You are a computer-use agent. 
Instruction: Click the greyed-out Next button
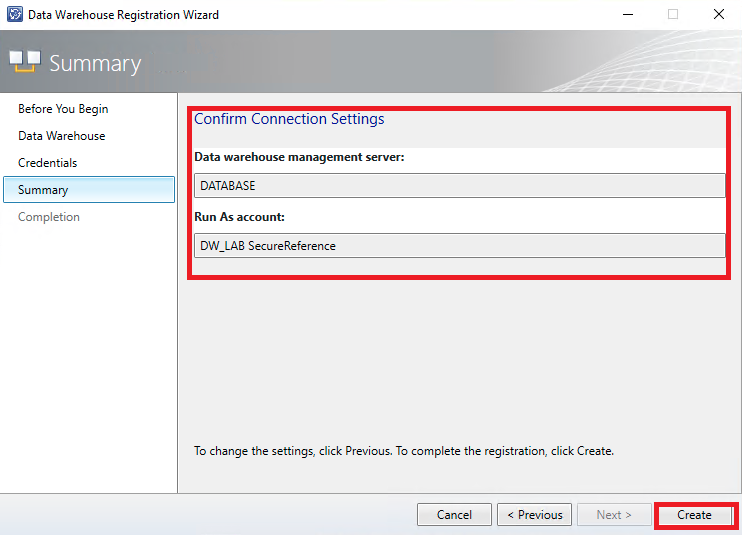614,515
